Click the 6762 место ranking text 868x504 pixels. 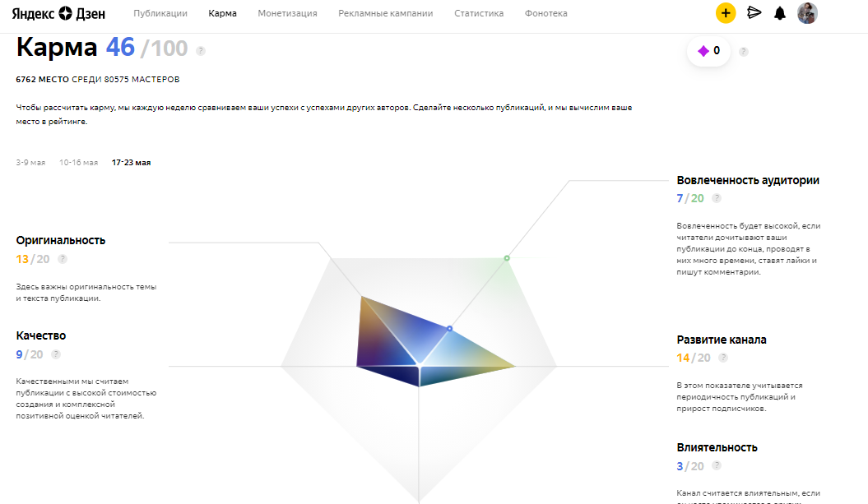(x=97, y=80)
